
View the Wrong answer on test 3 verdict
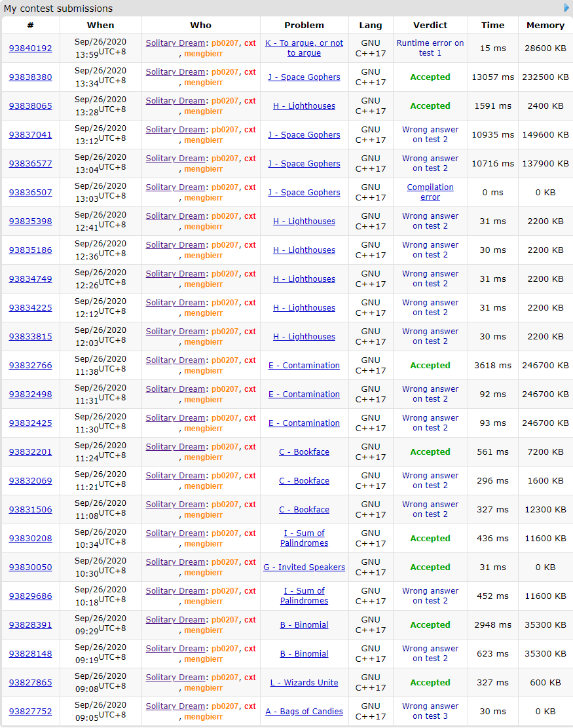click(430, 711)
